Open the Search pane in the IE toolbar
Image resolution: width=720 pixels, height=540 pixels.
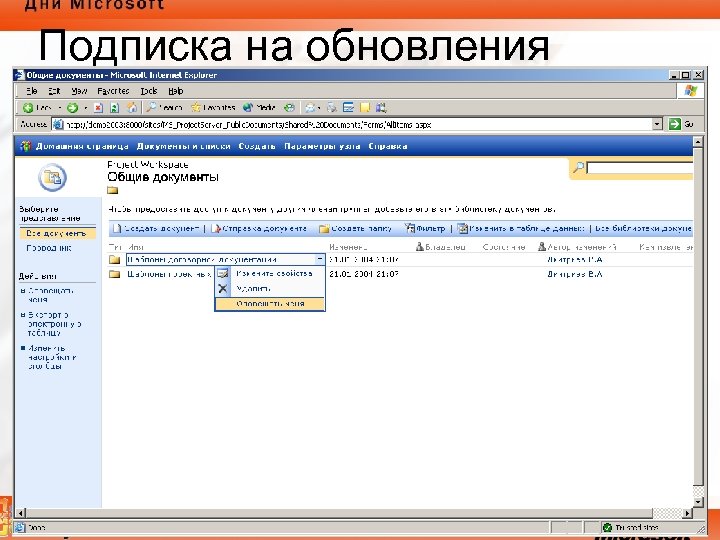164,108
